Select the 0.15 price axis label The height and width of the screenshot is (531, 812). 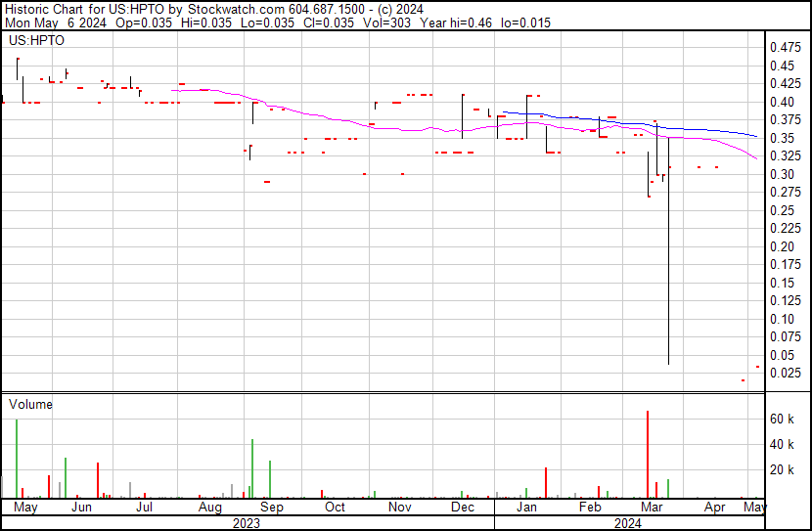click(782, 283)
